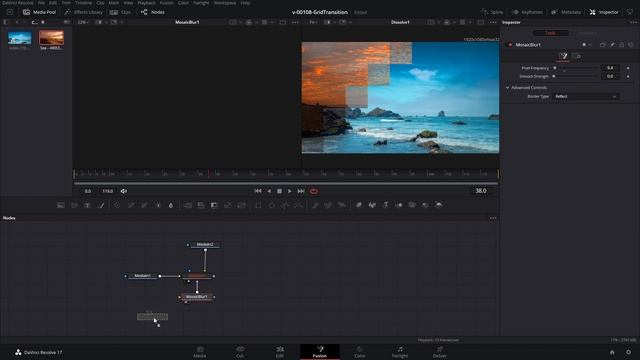Jump to the first frame

[258, 191]
